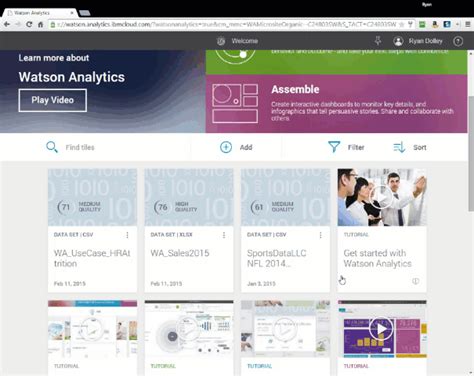Click the Welcome menu label
The height and width of the screenshot is (376, 474).
click(x=245, y=41)
